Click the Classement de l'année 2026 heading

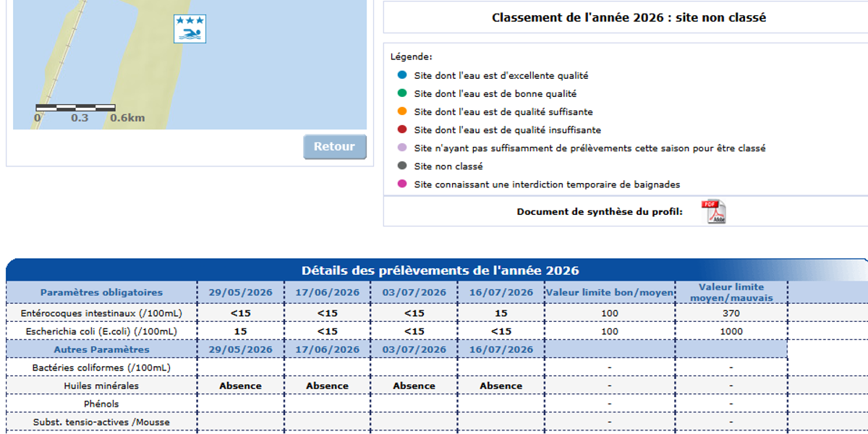[629, 18]
